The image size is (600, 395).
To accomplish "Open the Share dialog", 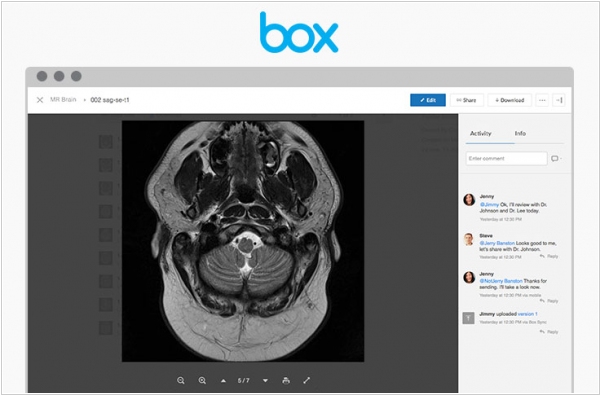I will [x=466, y=100].
